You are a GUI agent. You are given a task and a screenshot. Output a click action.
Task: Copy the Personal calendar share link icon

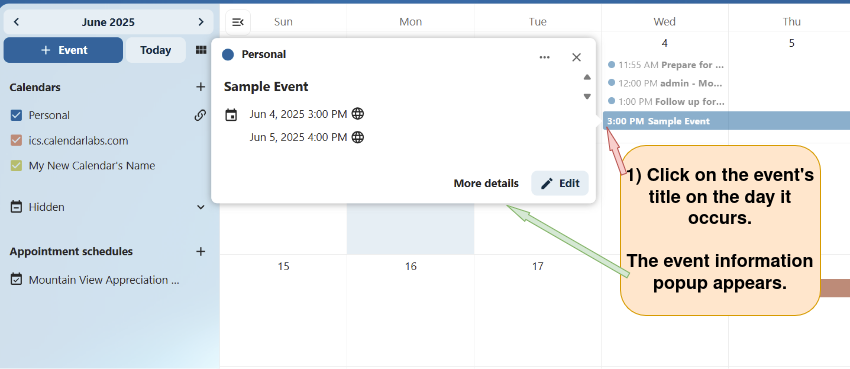point(200,115)
